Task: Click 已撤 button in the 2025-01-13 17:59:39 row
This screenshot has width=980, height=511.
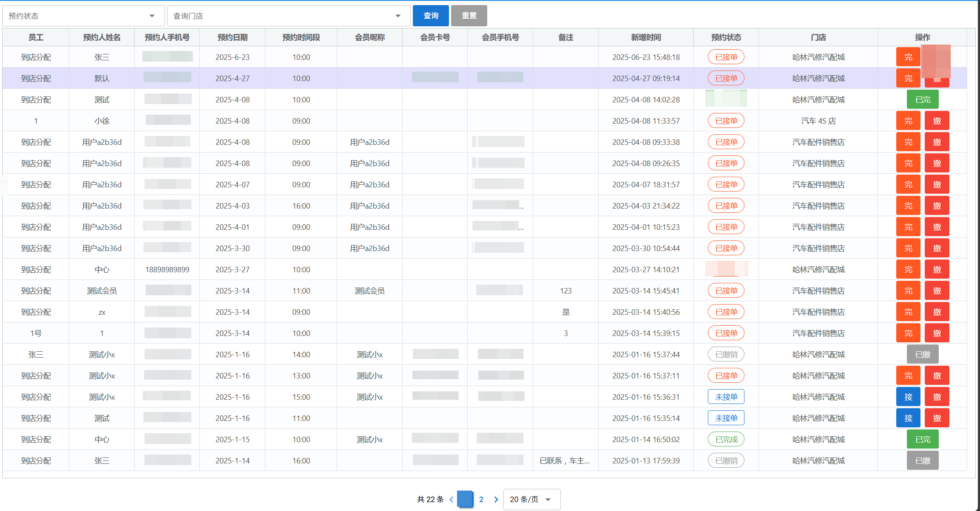Action: tap(923, 460)
